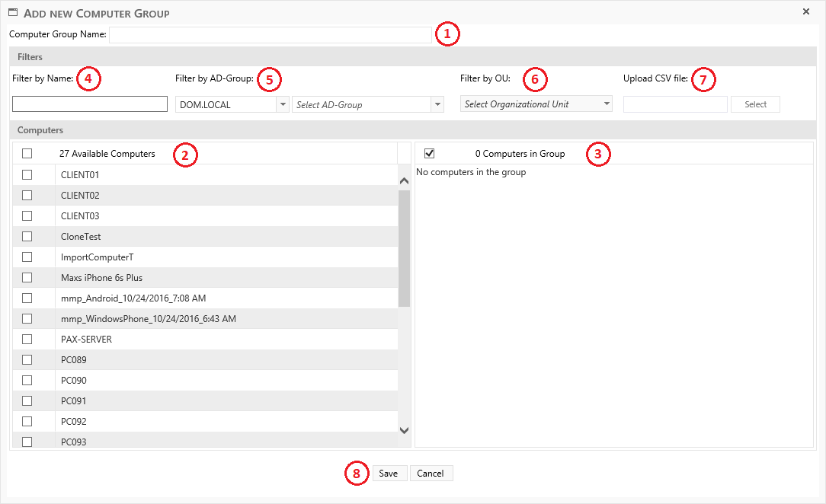The width and height of the screenshot is (826, 504).
Task: Click the Save button
Action: (x=389, y=474)
